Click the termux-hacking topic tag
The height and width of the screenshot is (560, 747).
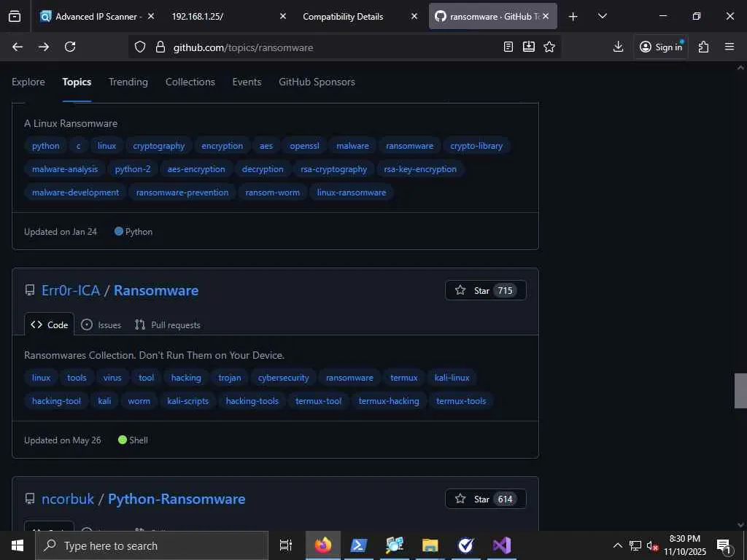[389, 401]
